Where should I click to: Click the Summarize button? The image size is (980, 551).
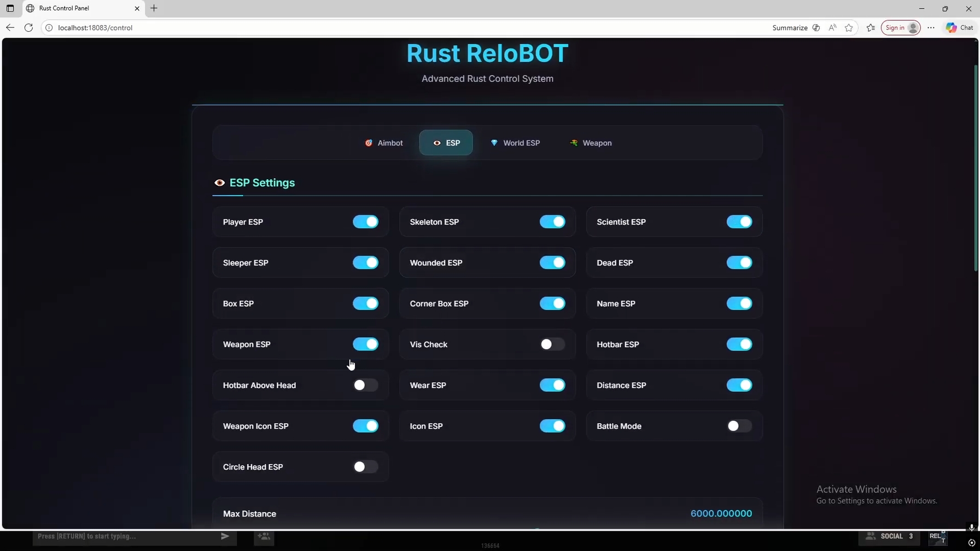tap(790, 27)
